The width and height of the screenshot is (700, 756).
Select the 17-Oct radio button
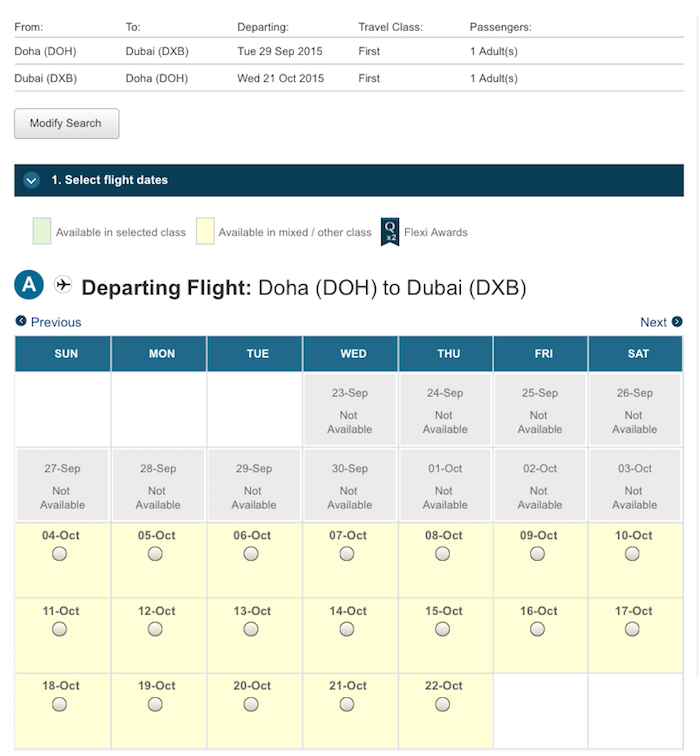click(x=632, y=629)
